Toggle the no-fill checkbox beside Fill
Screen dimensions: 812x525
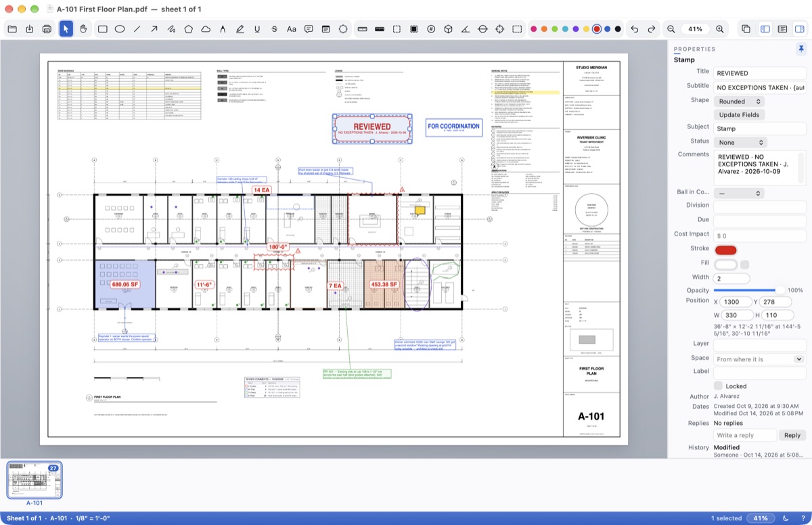(745, 265)
